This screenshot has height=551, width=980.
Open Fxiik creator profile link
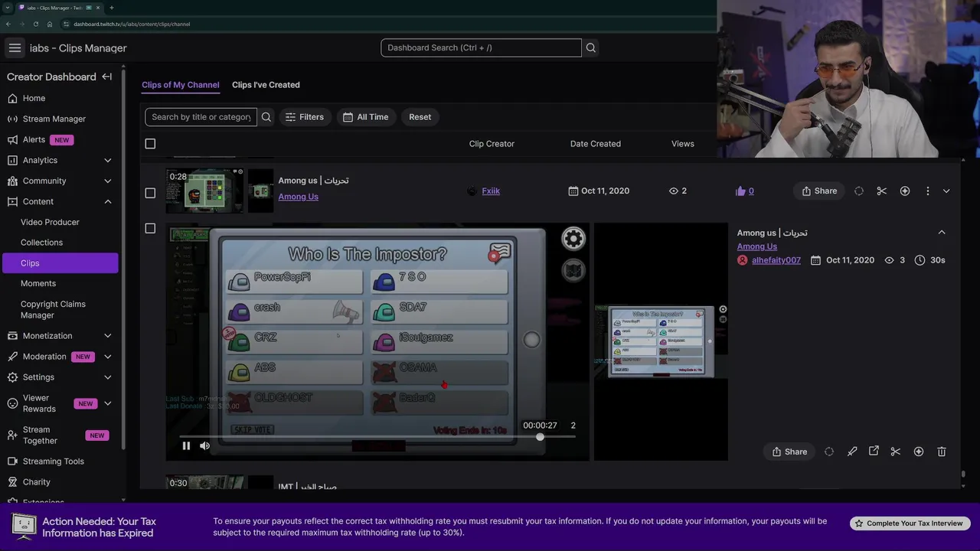point(491,191)
